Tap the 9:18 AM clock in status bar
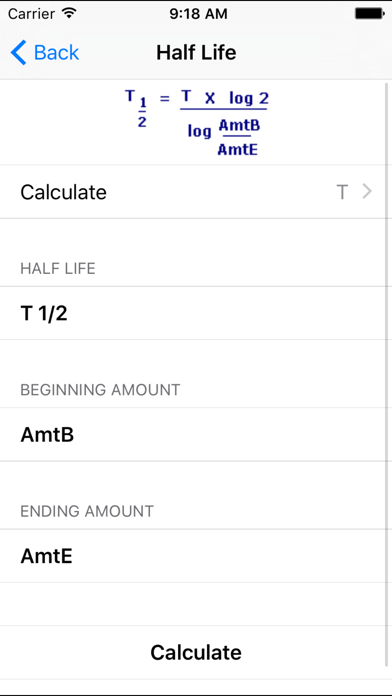This screenshot has width=392, height=696. (x=198, y=14)
